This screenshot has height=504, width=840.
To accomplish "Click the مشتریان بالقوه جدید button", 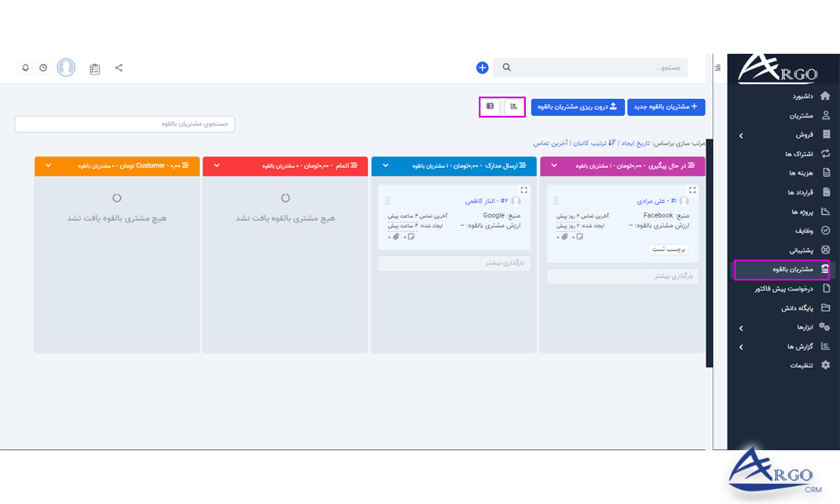I will [x=666, y=107].
